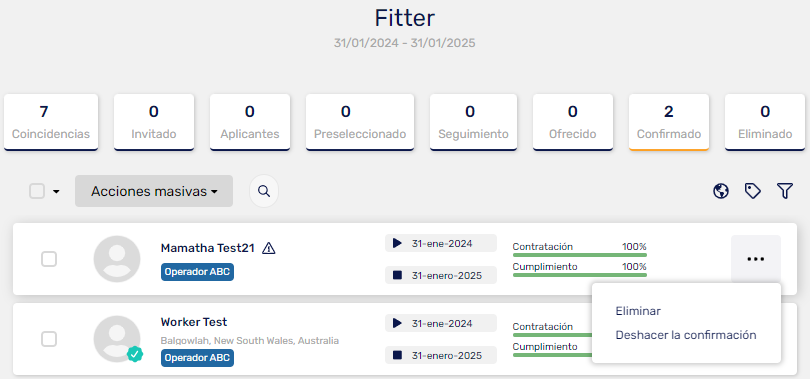Click the tag label icon
This screenshot has width=810, height=379.
coord(753,191)
